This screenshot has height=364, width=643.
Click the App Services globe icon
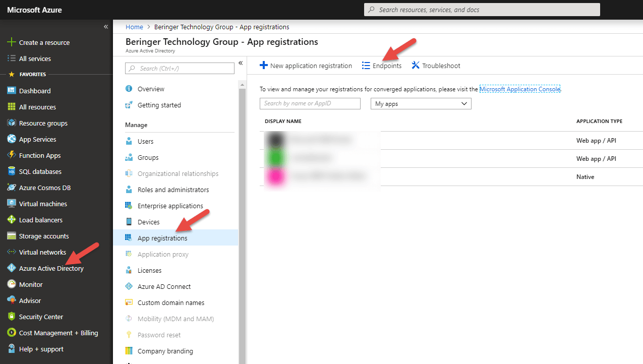point(11,139)
